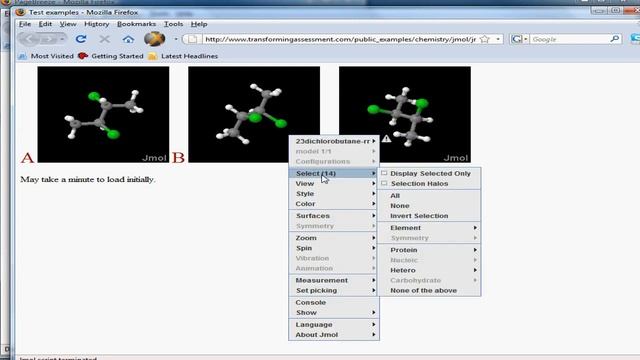This screenshot has width=640, height=360.
Task: Expand the Language submenu
Action: coord(334,324)
